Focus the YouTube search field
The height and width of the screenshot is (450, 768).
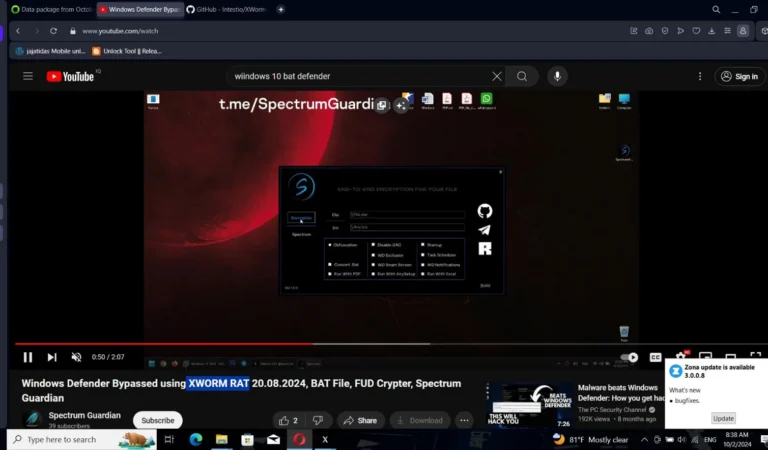(360, 76)
